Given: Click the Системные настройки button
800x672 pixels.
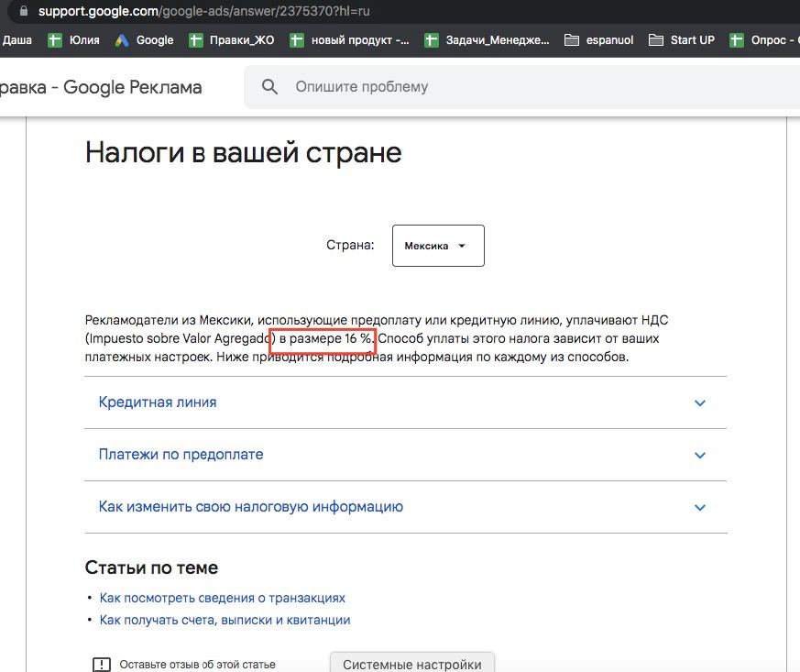Looking at the screenshot, I should point(412,663).
